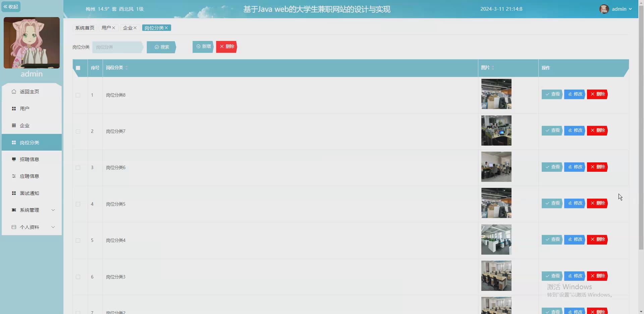Viewport: 644px width, 314px height.
Task: Open 企业 menu in the sidebar
Action: pyautogui.click(x=32, y=125)
